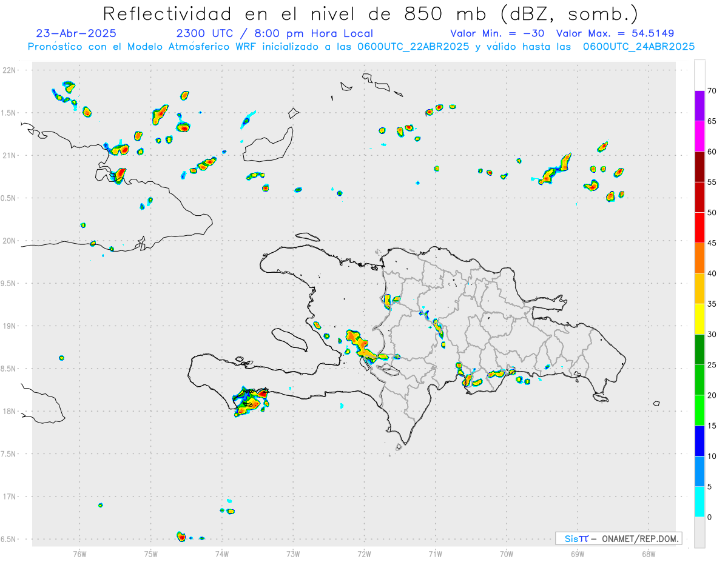728x562 pixels.
Task: Click the '20N' latitude label
Action: (x=10, y=241)
